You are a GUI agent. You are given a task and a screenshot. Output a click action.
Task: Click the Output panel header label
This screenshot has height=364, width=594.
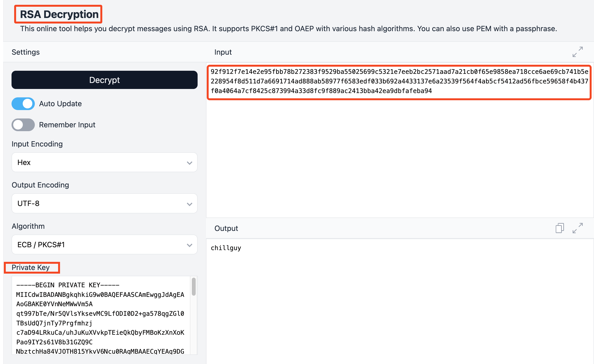[x=226, y=229]
